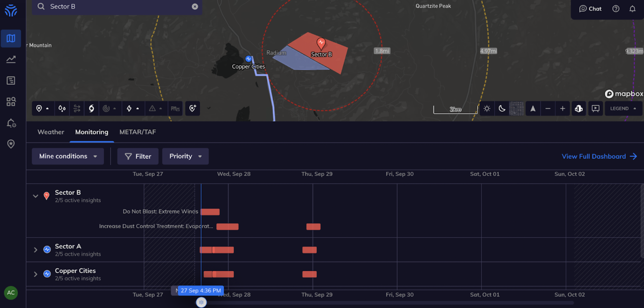Select the cyclone tracking layer icon

coord(91,108)
